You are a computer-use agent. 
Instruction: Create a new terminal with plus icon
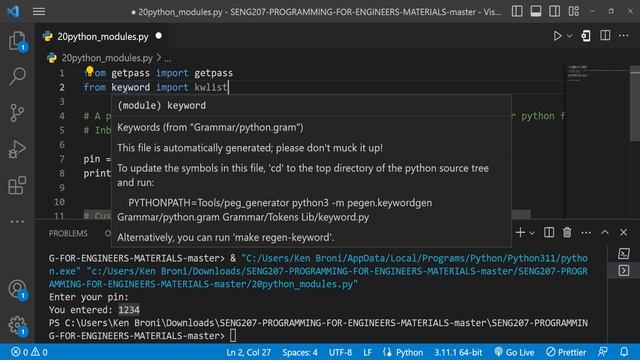click(x=520, y=233)
